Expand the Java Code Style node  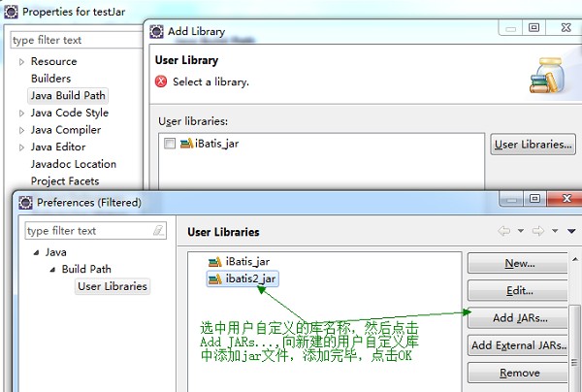21,113
